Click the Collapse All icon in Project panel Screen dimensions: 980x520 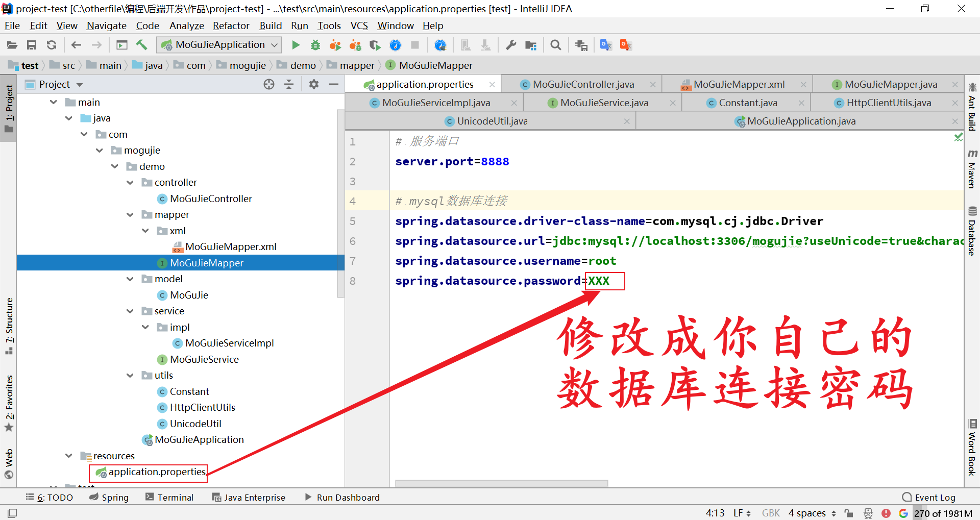289,84
